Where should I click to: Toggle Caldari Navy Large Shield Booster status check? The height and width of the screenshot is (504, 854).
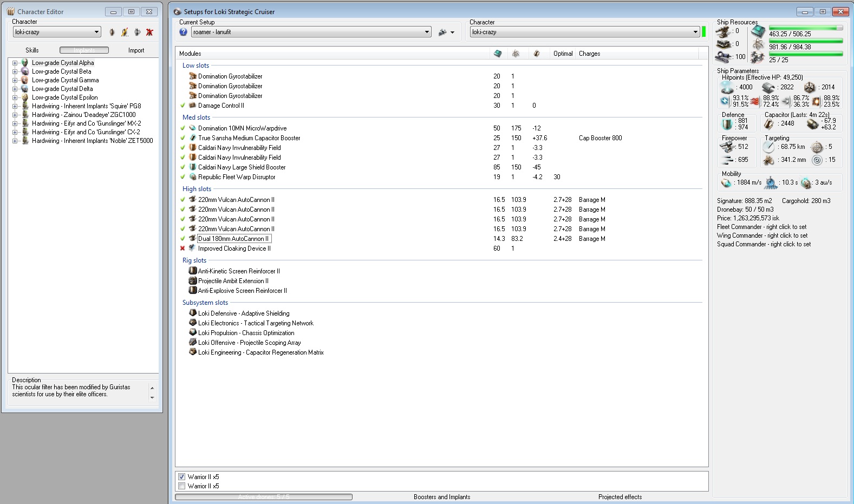[182, 167]
